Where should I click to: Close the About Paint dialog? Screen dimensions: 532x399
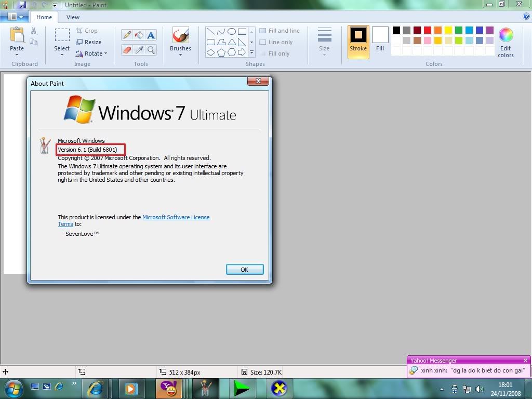(258, 81)
